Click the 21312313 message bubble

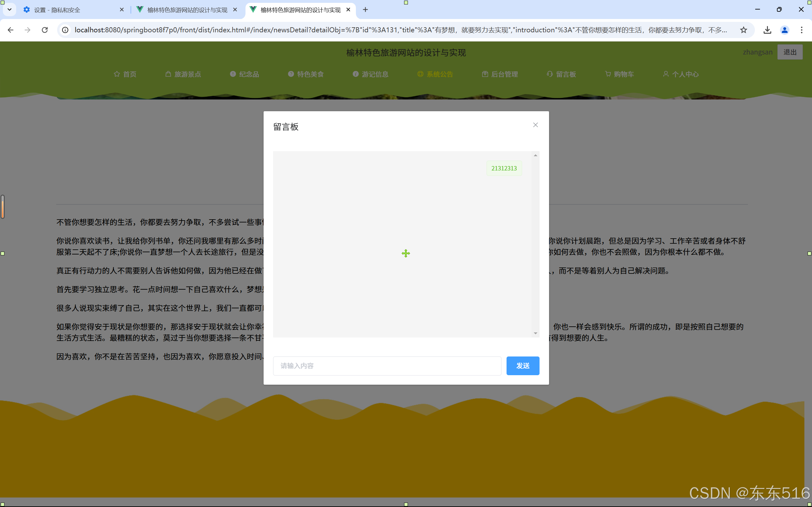click(x=504, y=168)
